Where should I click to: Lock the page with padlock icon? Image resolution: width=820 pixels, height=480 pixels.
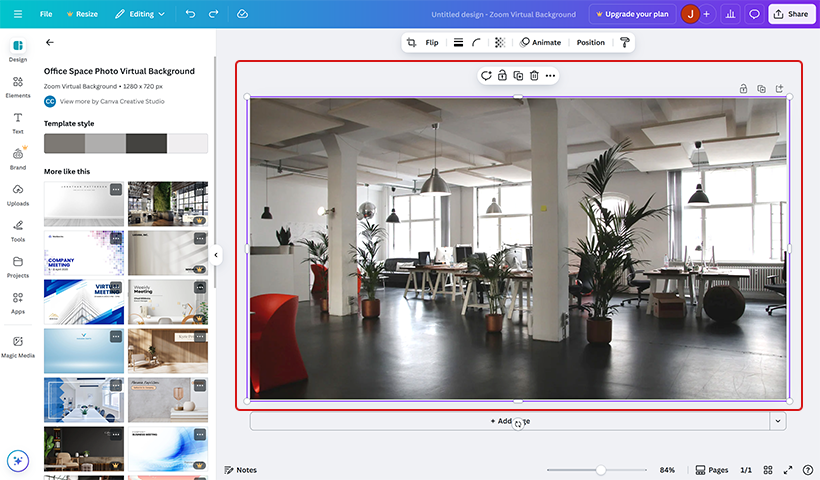(x=743, y=89)
